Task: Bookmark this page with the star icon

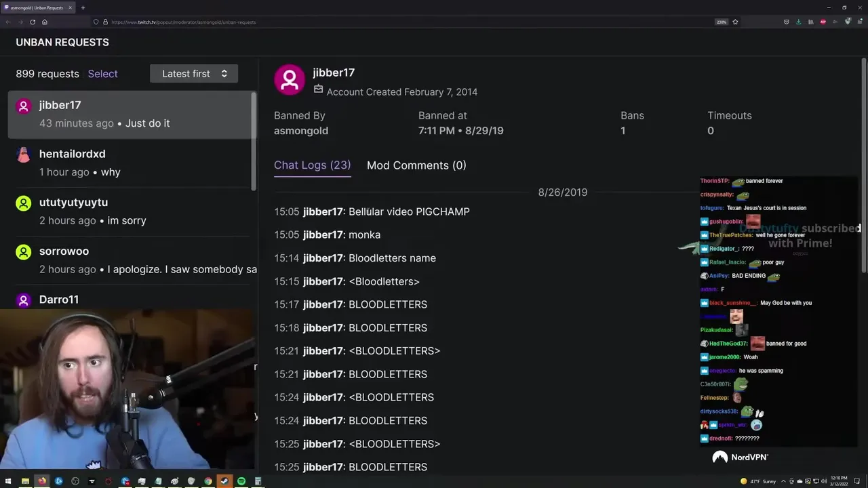Action: tap(735, 22)
